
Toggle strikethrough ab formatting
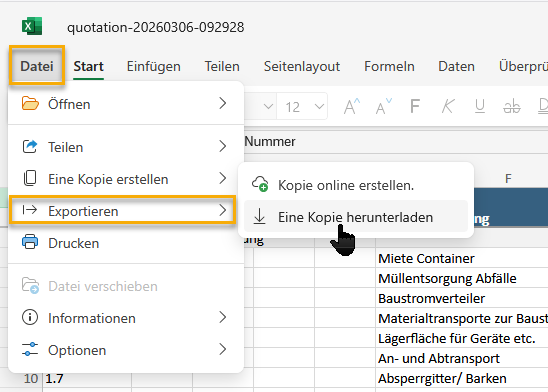coord(512,106)
